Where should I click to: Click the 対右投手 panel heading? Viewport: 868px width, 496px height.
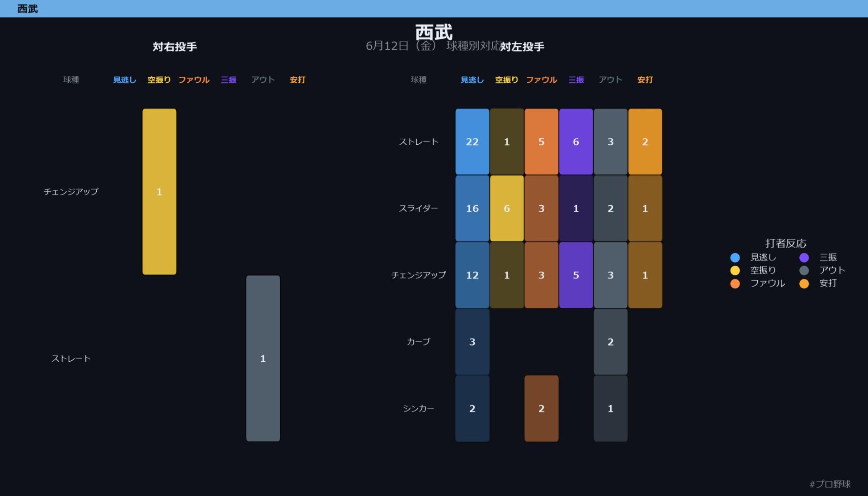[175, 47]
